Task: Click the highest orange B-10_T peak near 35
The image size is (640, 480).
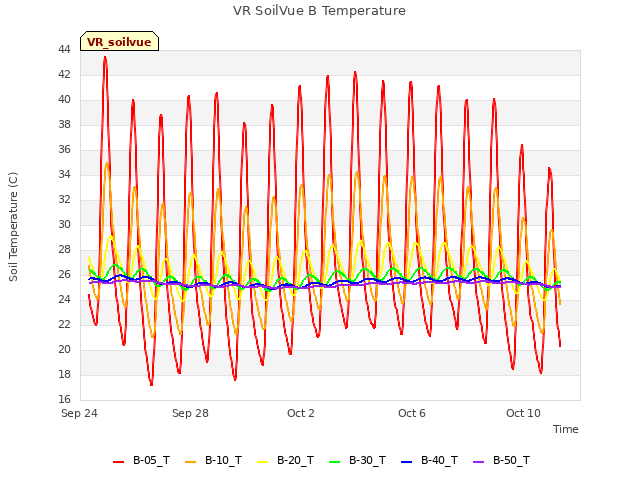Action: click(x=107, y=164)
